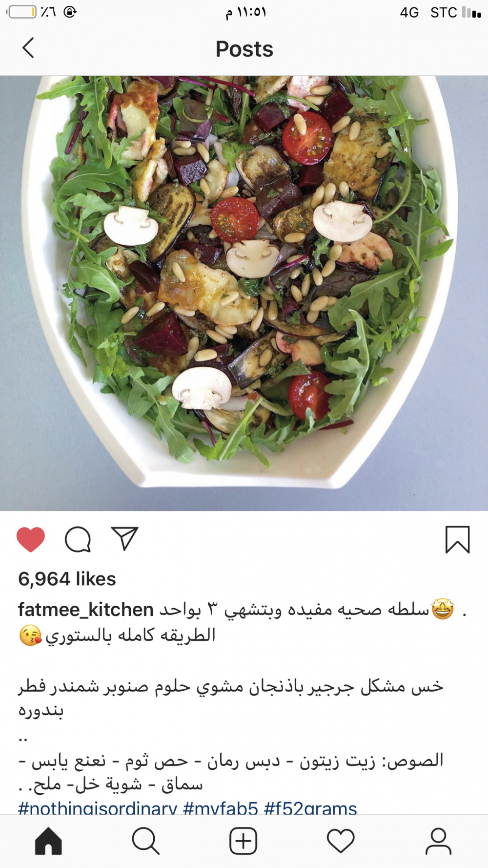The image size is (488, 868).
Task: Tap the #myfab5 hashtag
Action: [x=221, y=808]
